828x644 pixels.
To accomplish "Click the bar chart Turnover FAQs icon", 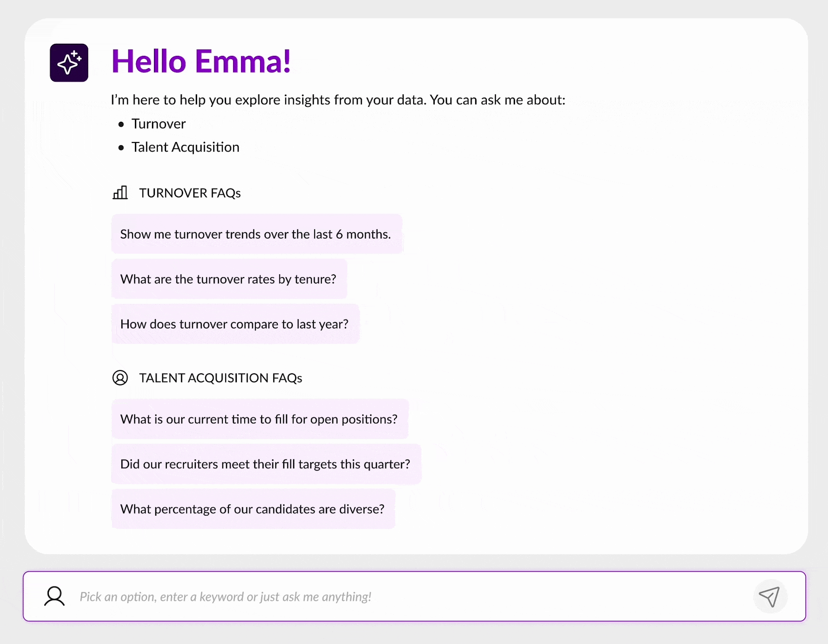I will tap(120, 192).
